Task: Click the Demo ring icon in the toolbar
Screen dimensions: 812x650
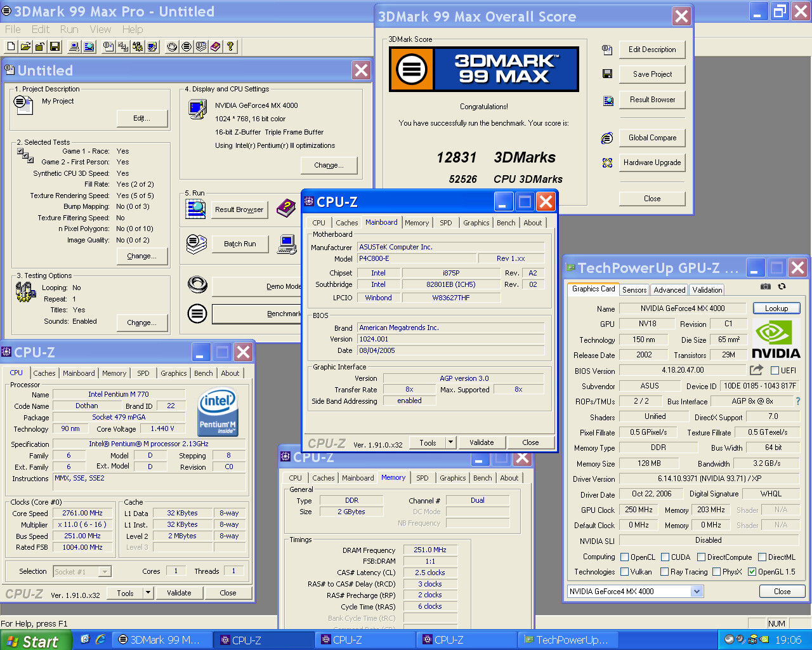Action: pos(172,46)
